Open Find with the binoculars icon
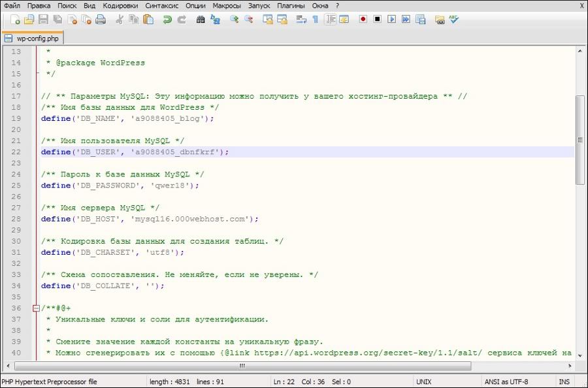This screenshot has width=588, height=388. point(201,20)
